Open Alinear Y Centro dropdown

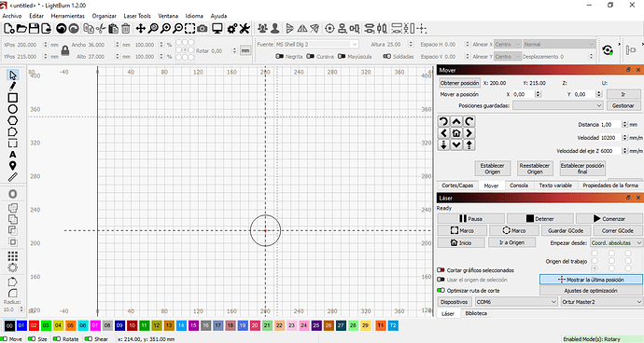click(x=508, y=56)
